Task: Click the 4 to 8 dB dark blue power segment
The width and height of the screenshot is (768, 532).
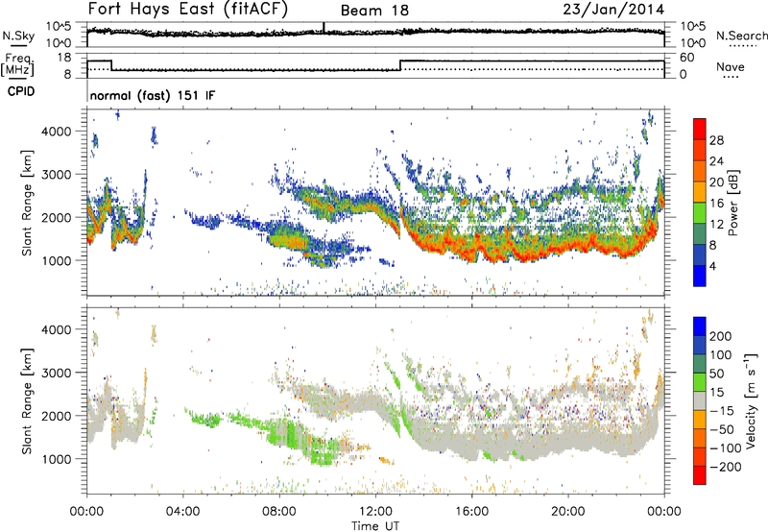Action: click(x=700, y=255)
